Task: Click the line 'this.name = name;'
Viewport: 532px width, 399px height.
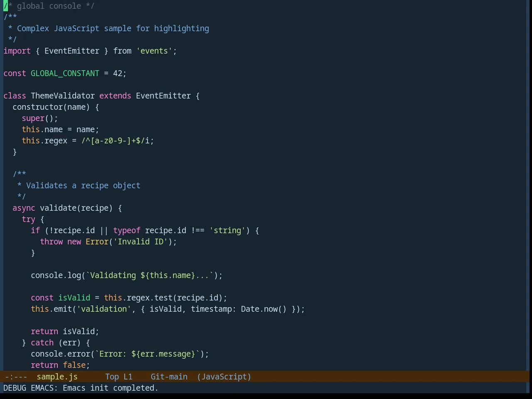Action: [x=60, y=129]
